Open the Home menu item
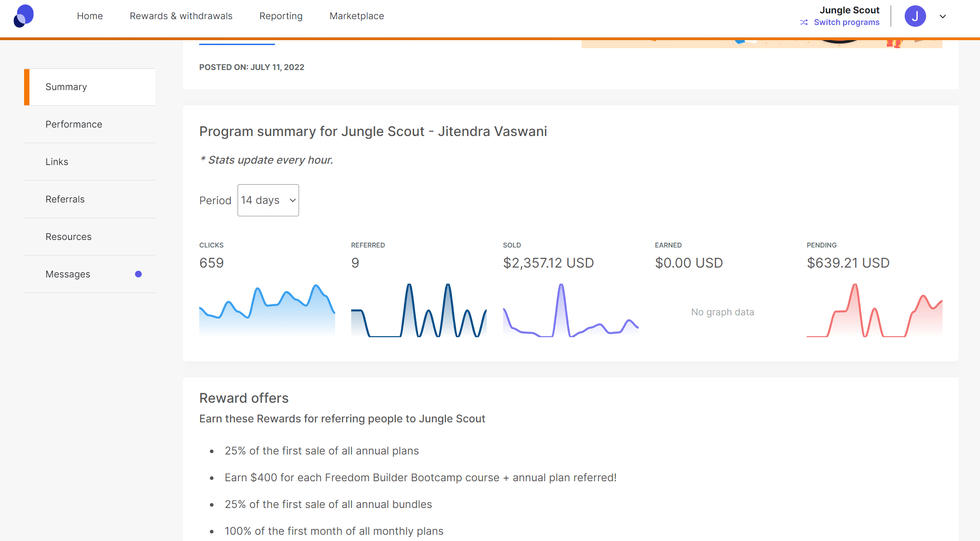The width and height of the screenshot is (980, 541). [90, 16]
